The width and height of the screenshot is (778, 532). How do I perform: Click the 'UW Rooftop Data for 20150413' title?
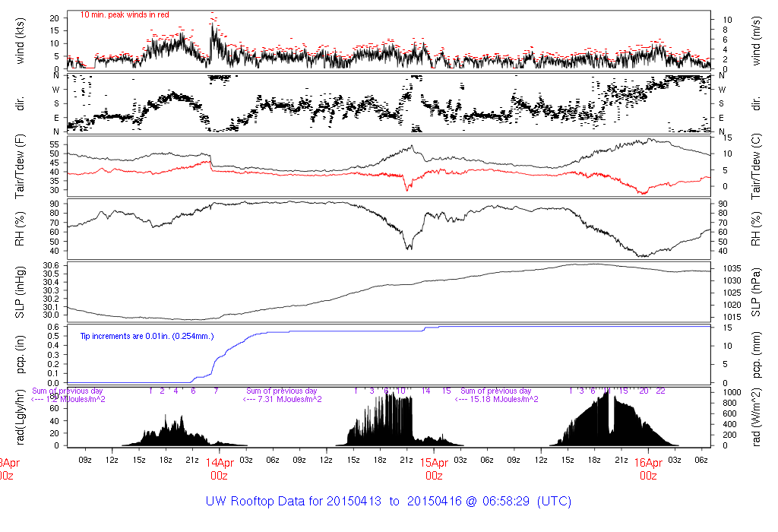293,502
